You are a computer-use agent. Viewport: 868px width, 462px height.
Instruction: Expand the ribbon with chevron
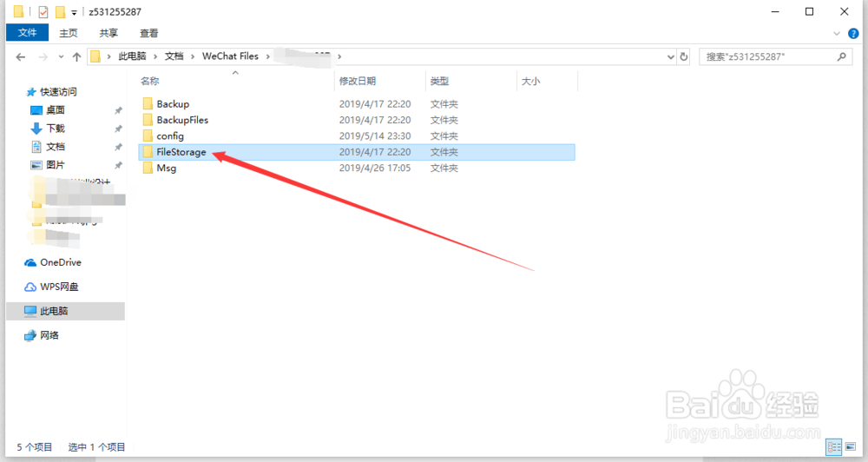tap(837, 34)
